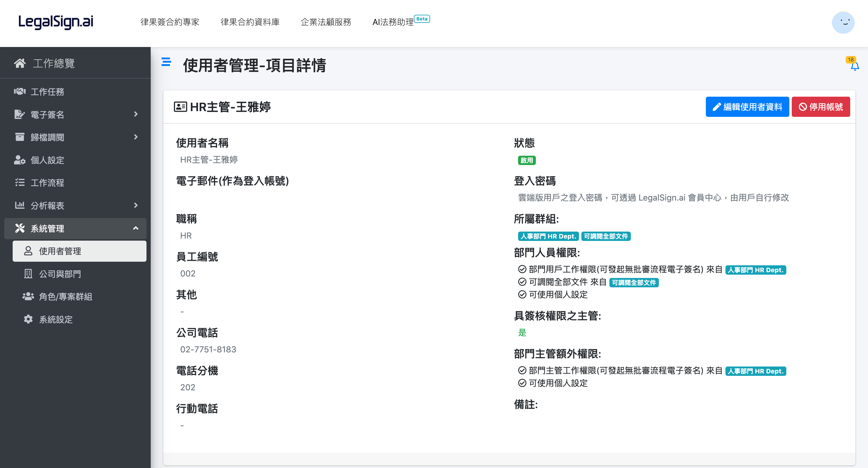Click check icon beside 部門主管工作權限
This screenshot has height=468, width=868.
[x=522, y=370]
